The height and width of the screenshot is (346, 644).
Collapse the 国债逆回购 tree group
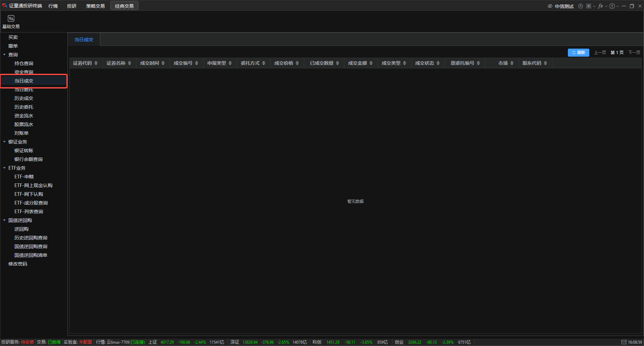pos(4,220)
